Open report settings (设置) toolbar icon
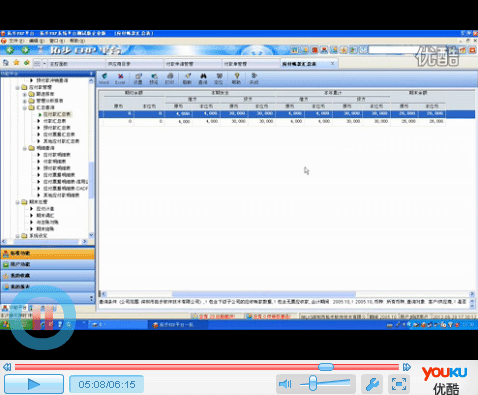 [x=138, y=79]
